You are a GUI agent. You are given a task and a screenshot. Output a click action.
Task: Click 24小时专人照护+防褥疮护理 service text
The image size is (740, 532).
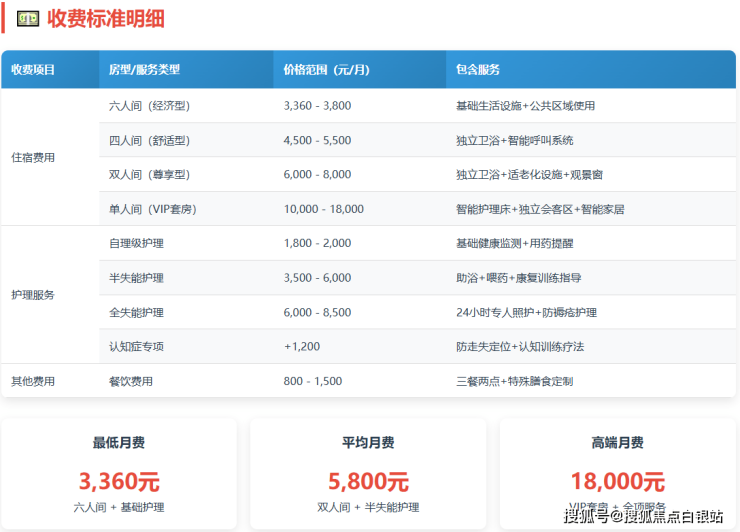[x=526, y=312]
